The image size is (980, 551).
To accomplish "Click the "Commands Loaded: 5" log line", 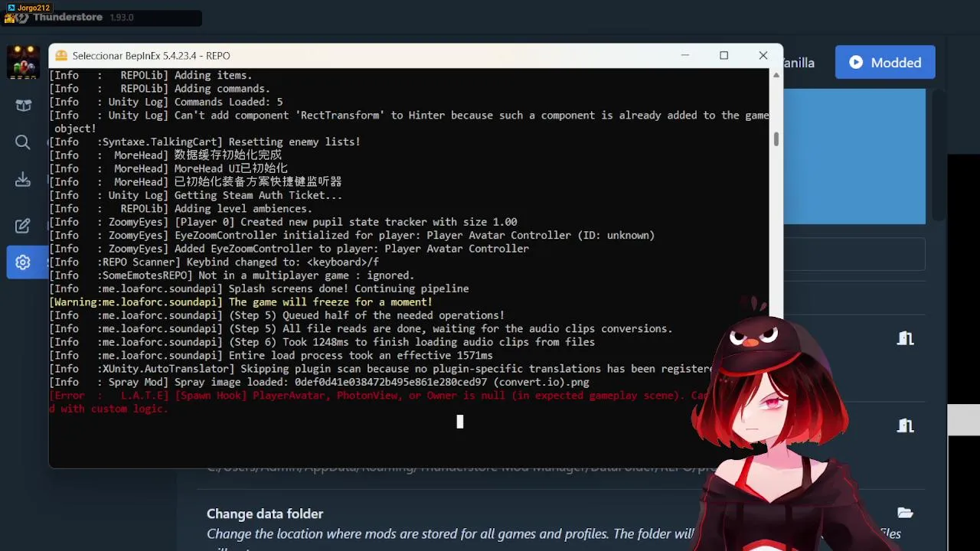I will [166, 102].
